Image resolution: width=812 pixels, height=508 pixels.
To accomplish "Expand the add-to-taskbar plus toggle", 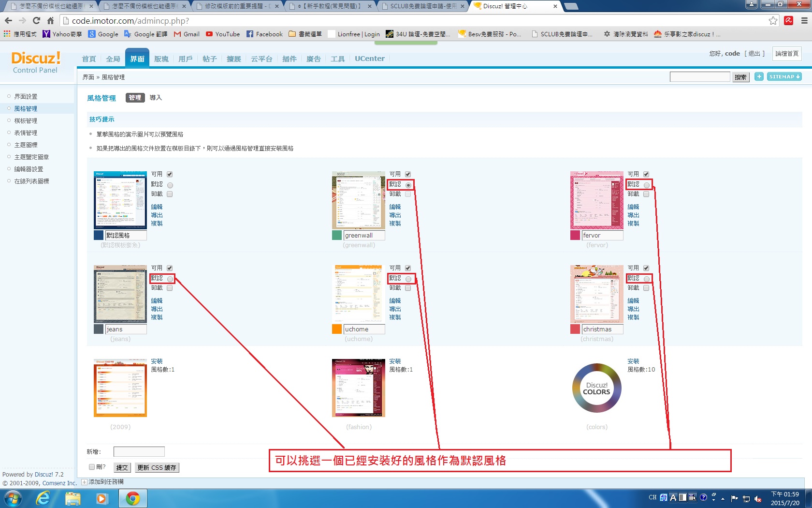I will pyautogui.click(x=84, y=482).
